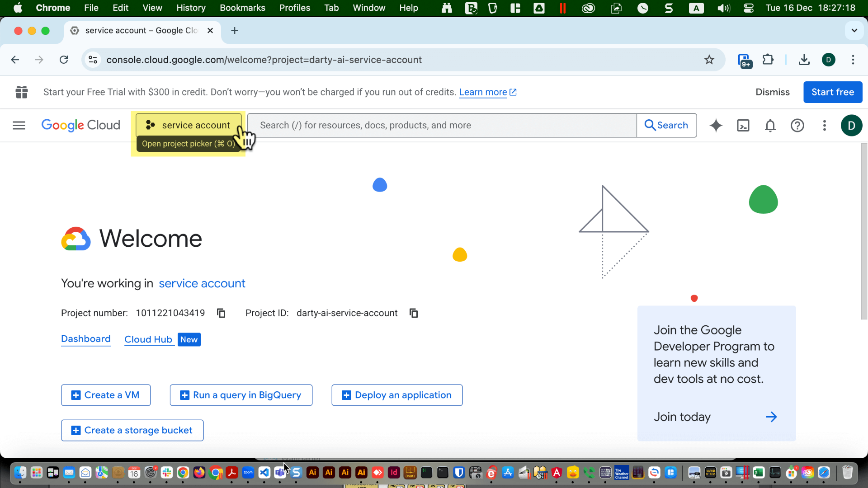The height and width of the screenshot is (488, 868).
Task: Open the help question-mark icon
Action: tap(797, 126)
